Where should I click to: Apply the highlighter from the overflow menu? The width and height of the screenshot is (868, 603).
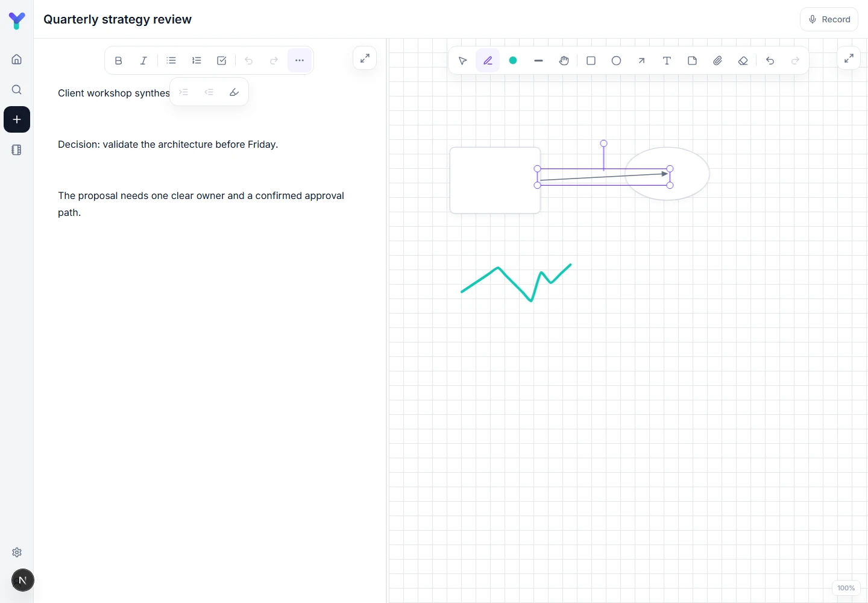click(234, 92)
